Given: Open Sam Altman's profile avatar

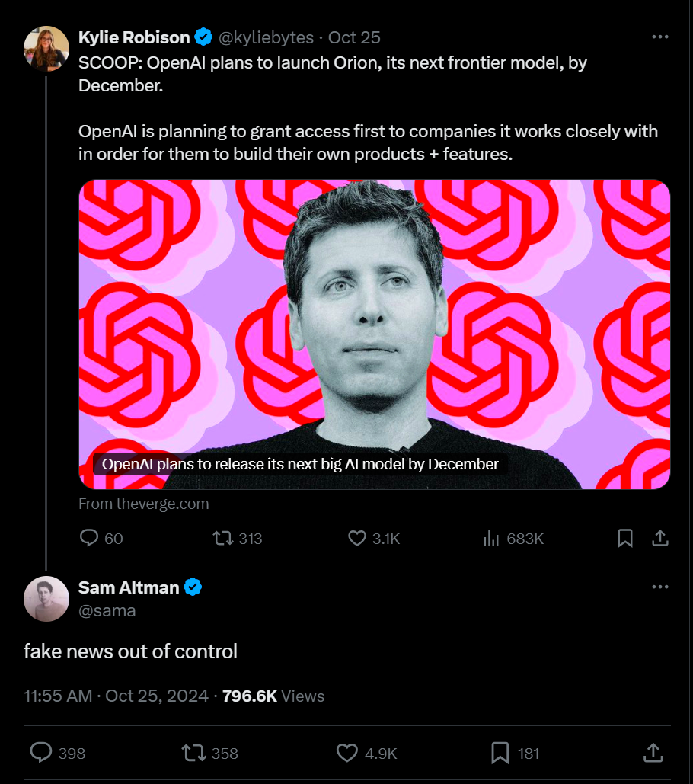Looking at the screenshot, I should (x=46, y=599).
